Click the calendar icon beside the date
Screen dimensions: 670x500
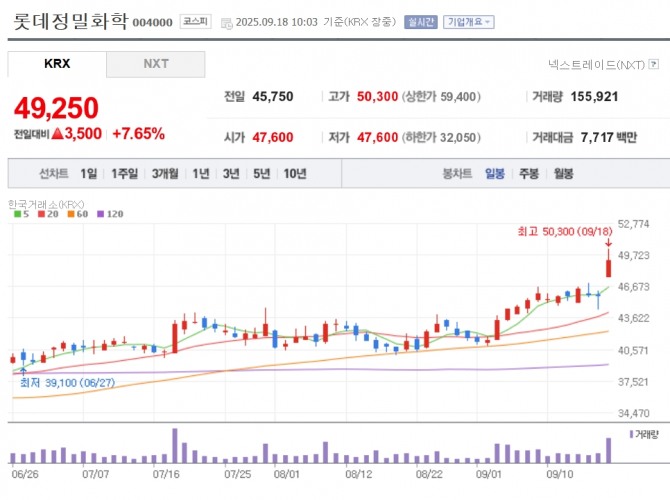(x=226, y=23)
